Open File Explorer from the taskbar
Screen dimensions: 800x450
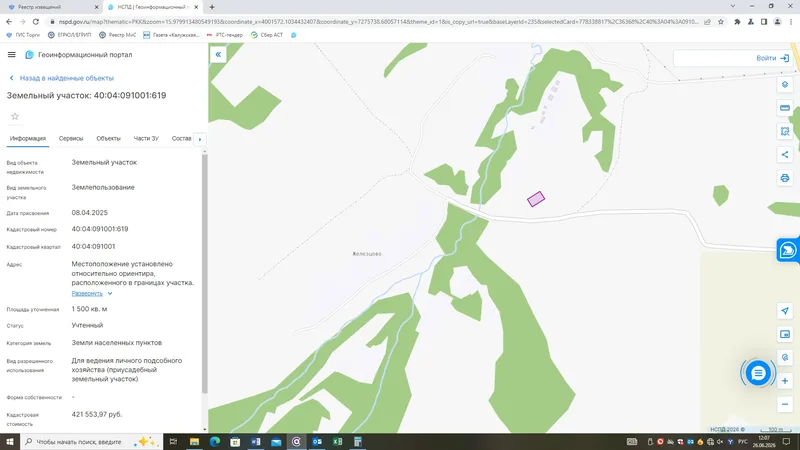tap(194, 442)
